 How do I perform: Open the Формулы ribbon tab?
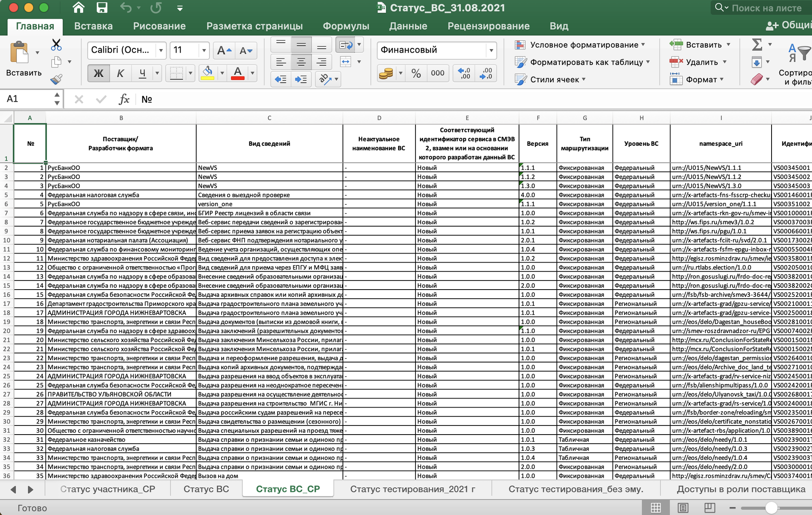pyautogui.click(x=346, y=26)
